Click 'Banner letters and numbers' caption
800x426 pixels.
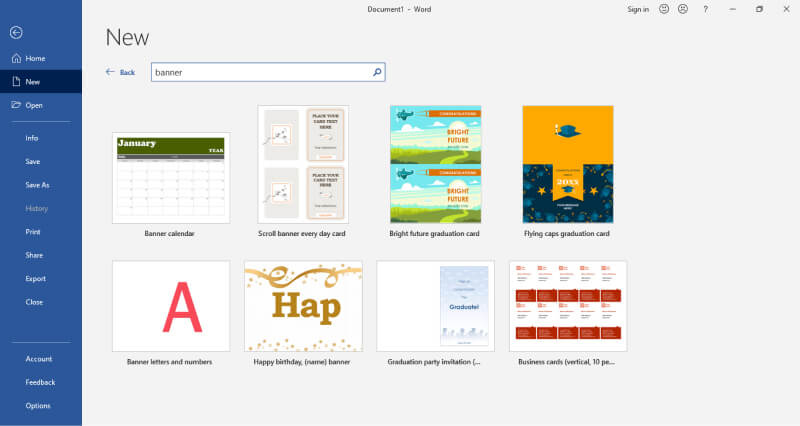(x=169, y=362)
